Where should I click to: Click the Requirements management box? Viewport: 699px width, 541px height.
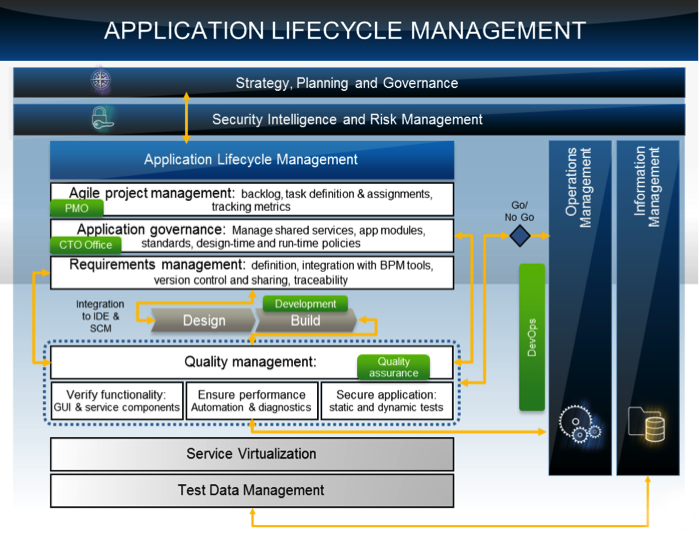[x=252, y=272]
